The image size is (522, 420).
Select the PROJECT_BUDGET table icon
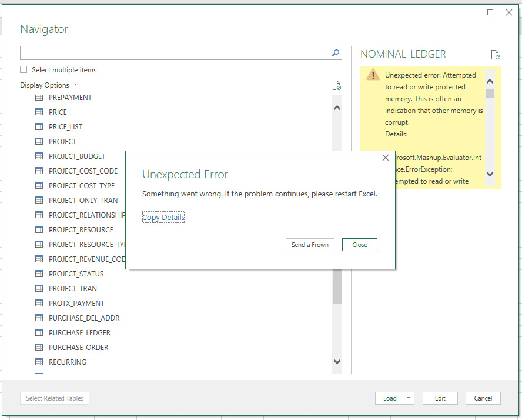click(x=39, y=156)
